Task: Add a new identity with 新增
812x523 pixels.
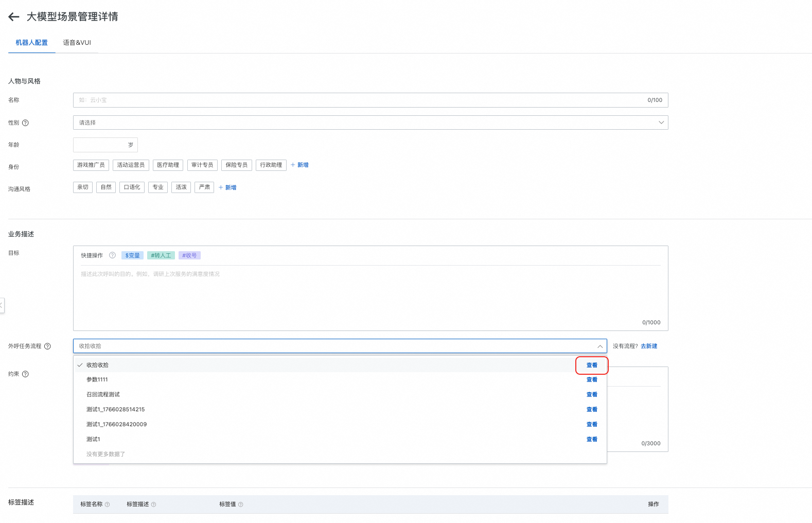Action: (299, 165)
